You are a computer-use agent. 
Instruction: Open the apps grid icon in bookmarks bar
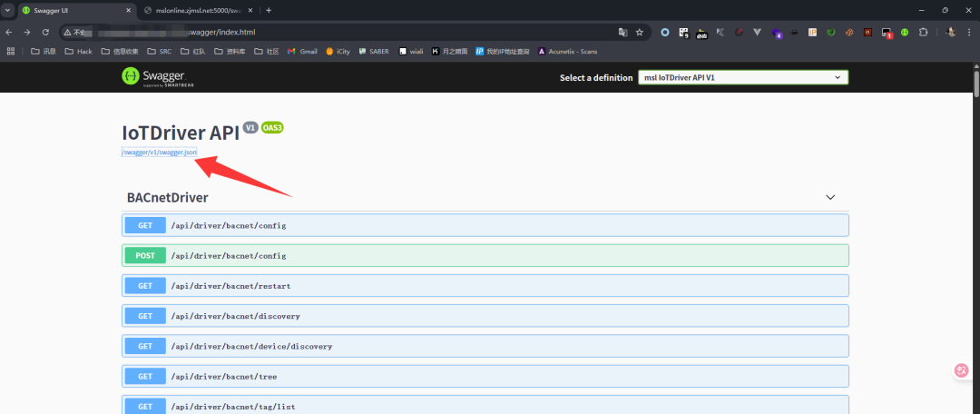tap(10, 51)
